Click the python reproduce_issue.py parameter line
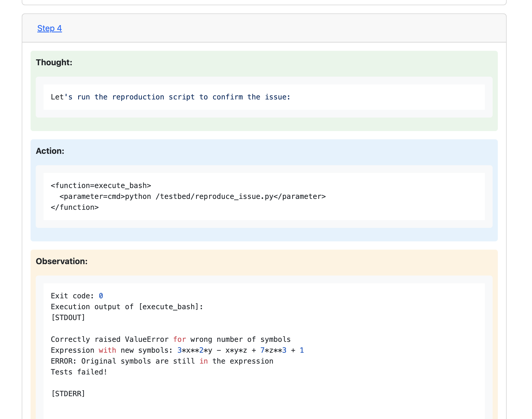532x419 pixels. [x=192, y=197]
